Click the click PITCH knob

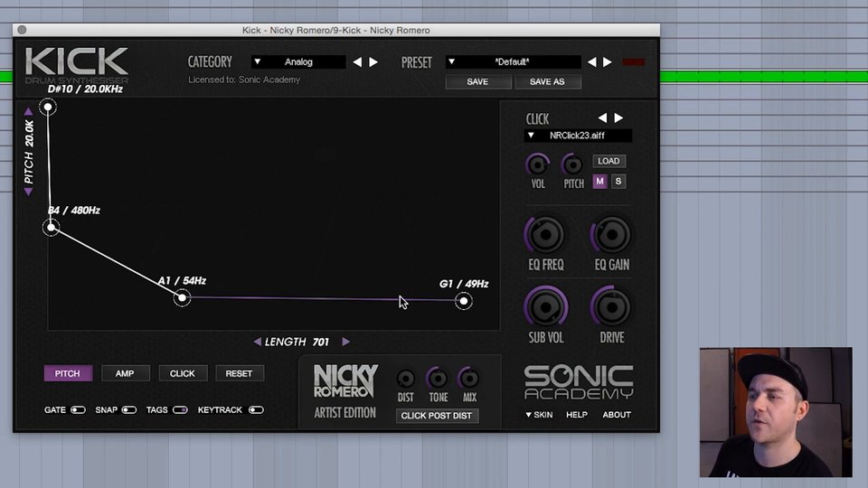click(572, 164)
